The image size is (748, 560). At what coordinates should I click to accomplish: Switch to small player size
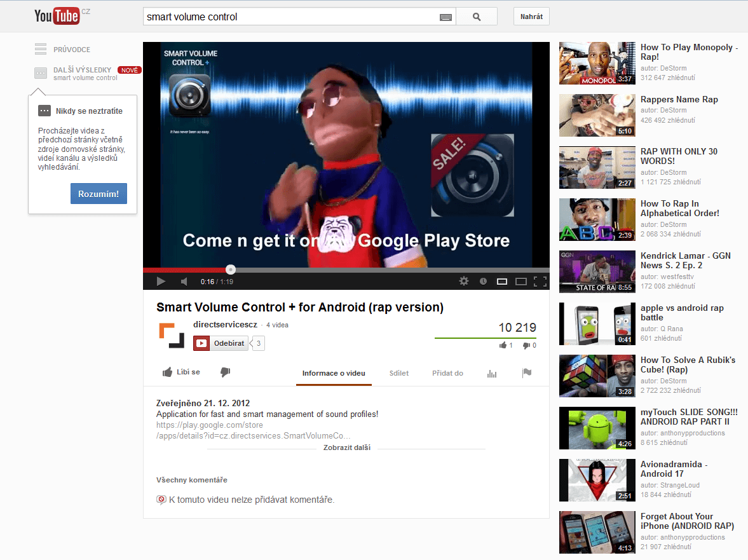pos(502,282)
